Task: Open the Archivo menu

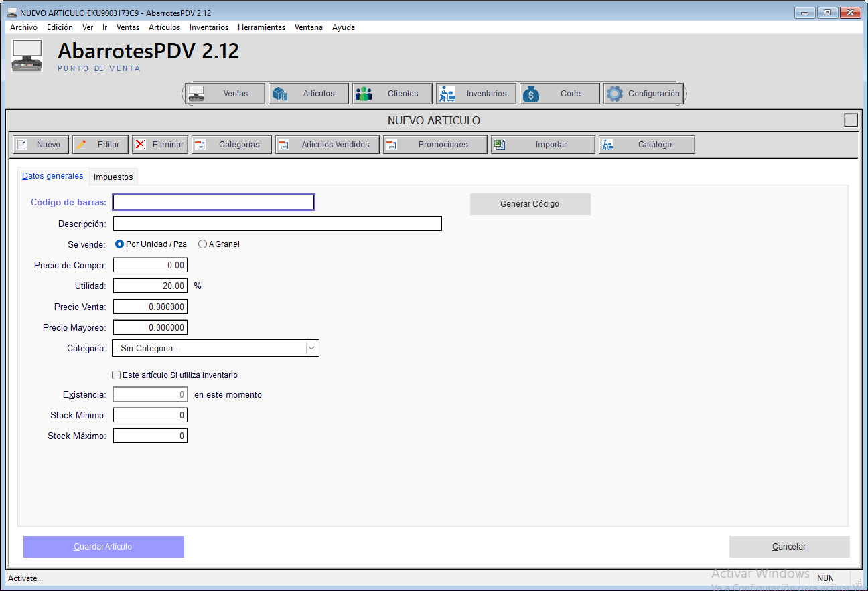Action: tap(23, 27)
